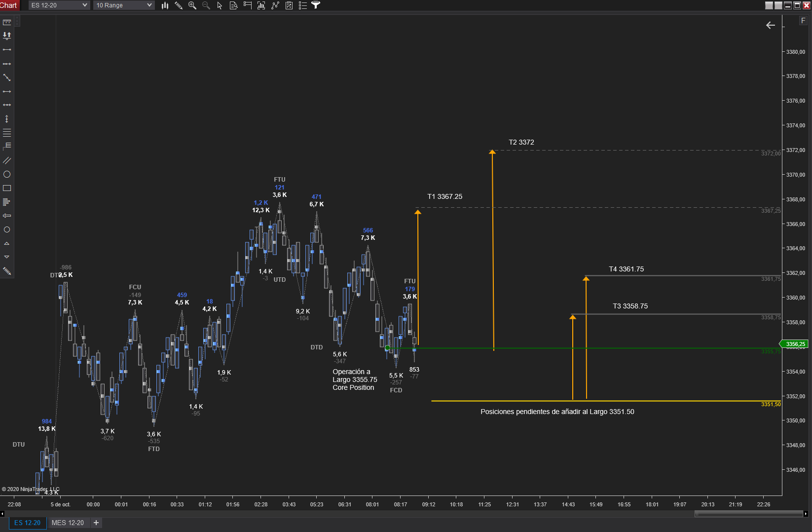812x532 pixels.
Task: Select the arrow cursor pointer tool
Action: 220,5
